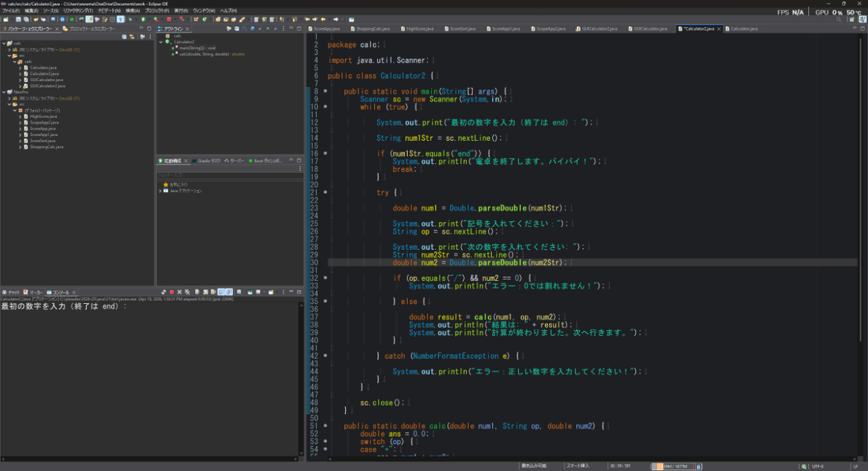Screen dimensions: 868x471
Task: Open Console view's three-dot menu
Action: (283, 292)
